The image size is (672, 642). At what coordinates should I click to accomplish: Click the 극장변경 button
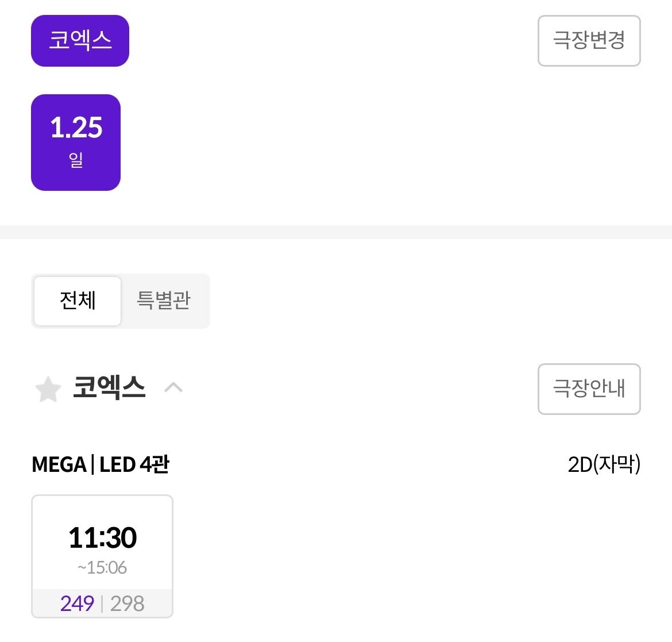point(589,41)
